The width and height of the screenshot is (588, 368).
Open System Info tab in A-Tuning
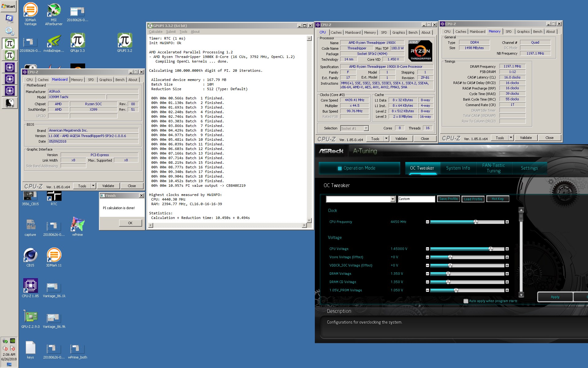click(458, 168)
